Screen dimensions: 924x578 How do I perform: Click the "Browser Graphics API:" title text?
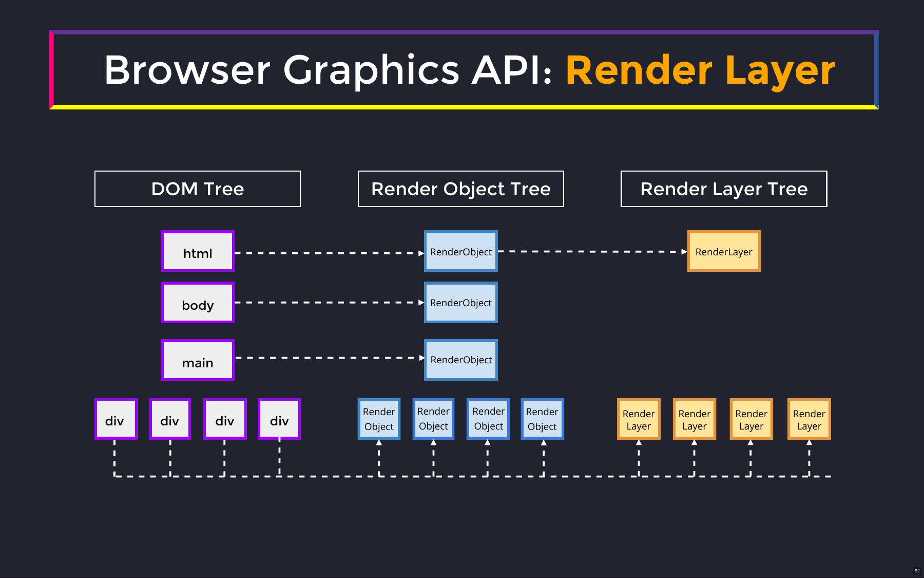pyautogui.click(x=328, y=70)
